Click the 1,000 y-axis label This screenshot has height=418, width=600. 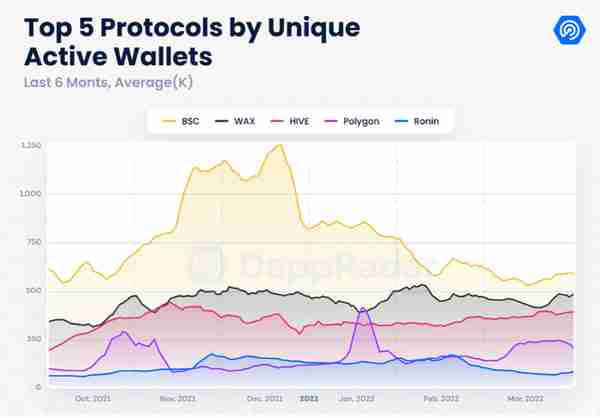[x=30, y=194]
